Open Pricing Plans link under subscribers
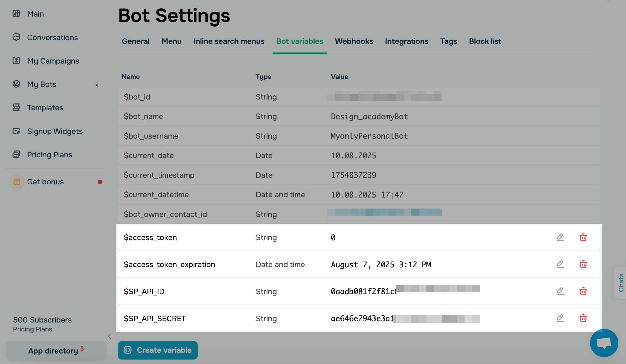The width and height of the screenshot is (626, 364). point(33,329)
